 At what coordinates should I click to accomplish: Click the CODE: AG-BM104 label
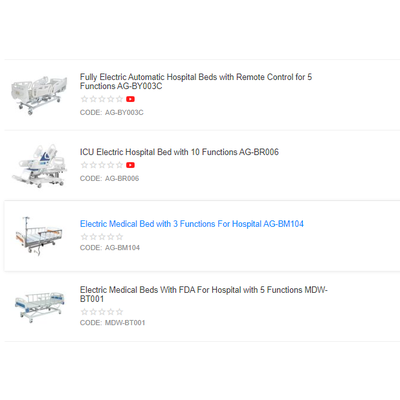coord(110,248)
